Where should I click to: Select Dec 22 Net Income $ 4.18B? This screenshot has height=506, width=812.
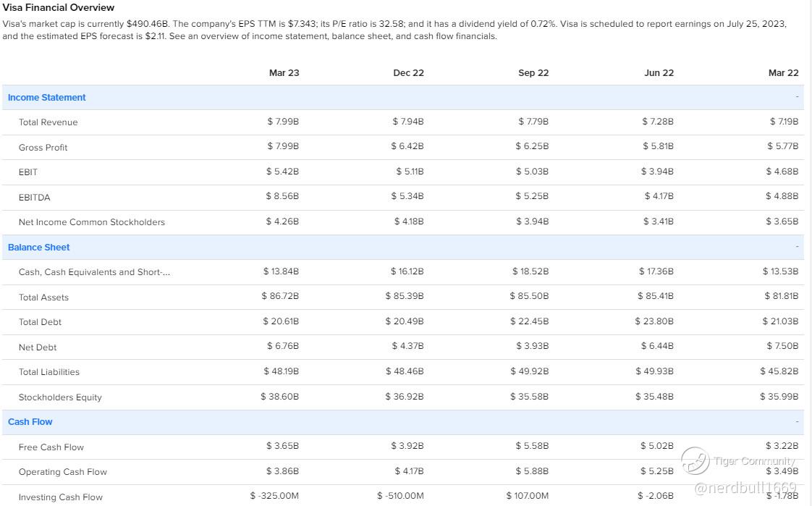tap(409, 222)
